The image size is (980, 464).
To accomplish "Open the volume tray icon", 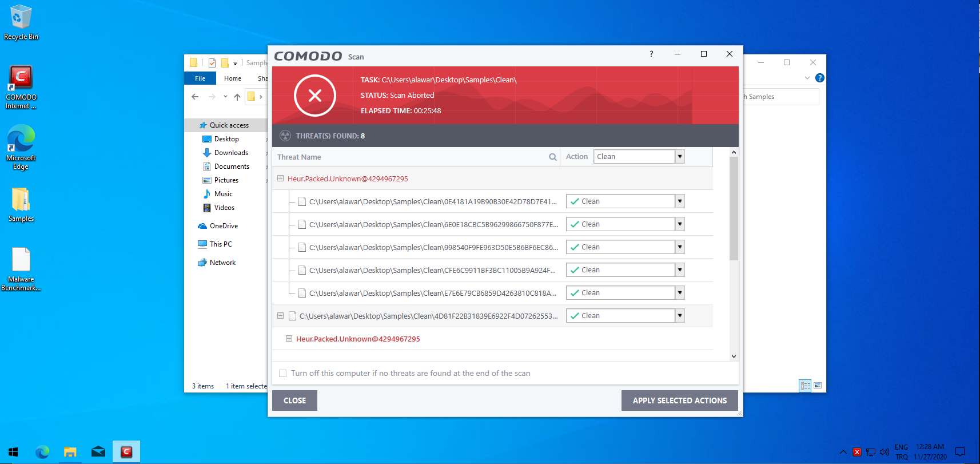I will [885, 452].
